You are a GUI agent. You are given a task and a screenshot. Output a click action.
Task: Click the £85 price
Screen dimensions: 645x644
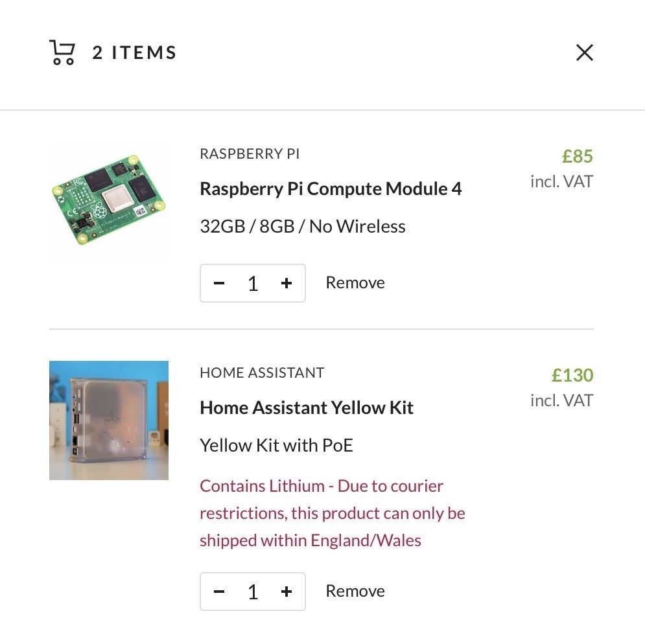click(578, 156)
